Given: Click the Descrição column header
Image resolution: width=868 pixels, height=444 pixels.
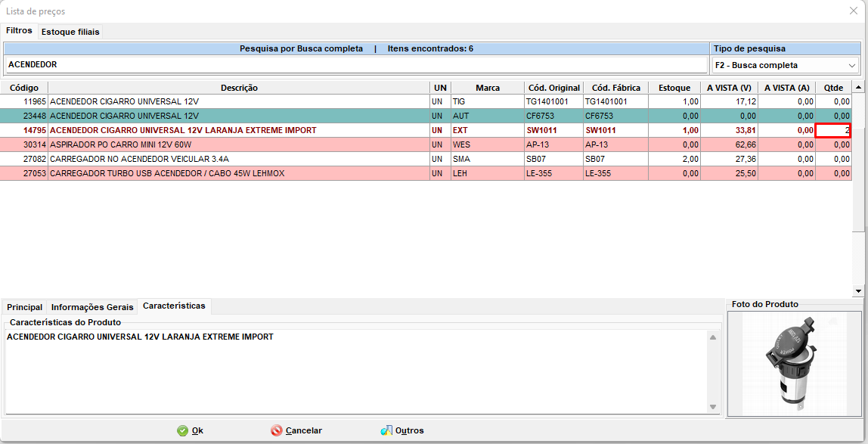Looking at the screenshot, I should (240, 88).
